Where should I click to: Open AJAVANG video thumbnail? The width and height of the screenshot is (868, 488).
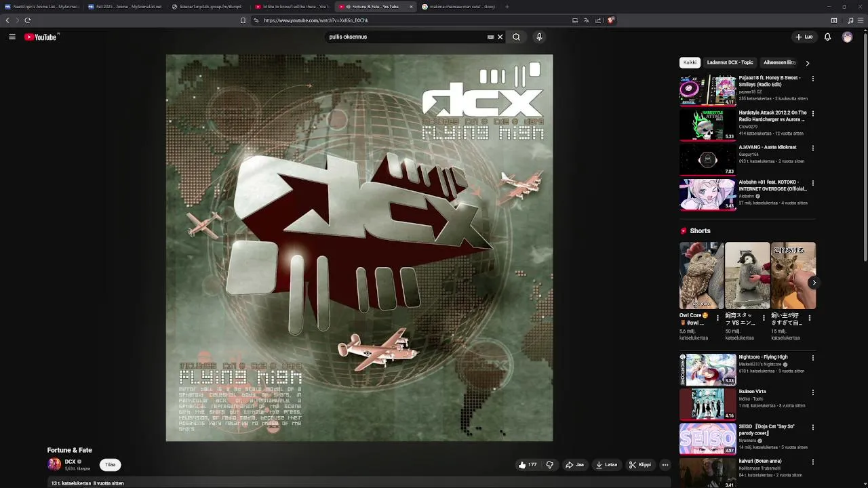click(708, 160)
